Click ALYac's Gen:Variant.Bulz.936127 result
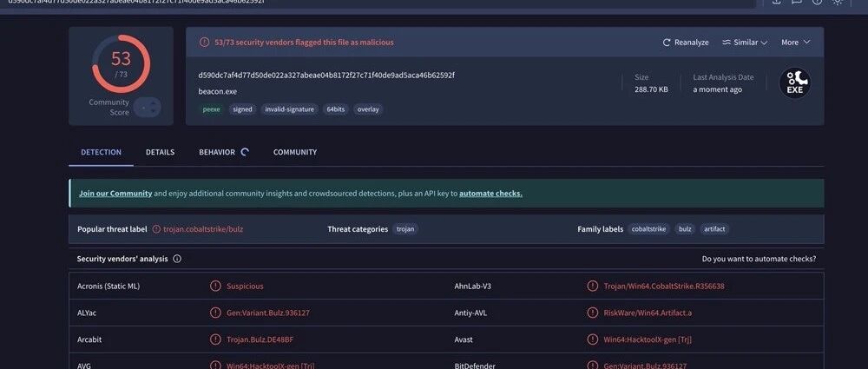The image size is (868, 369). point(268,313)
